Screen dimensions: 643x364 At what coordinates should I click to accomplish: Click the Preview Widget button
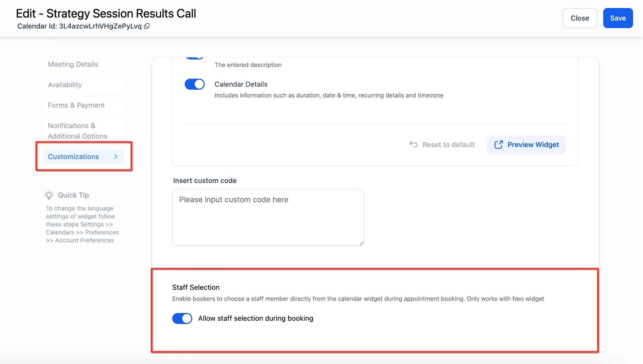coord(526,145)
